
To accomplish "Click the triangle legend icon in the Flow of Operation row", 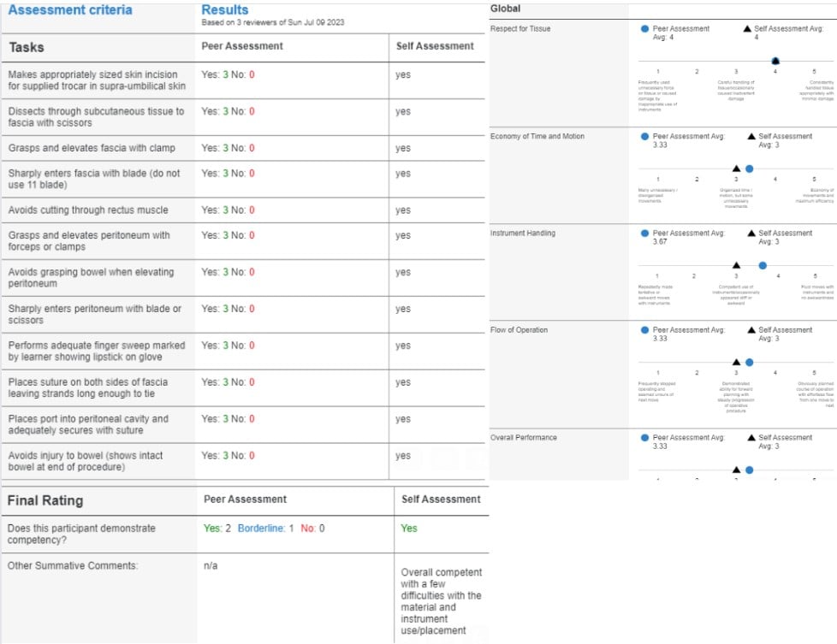I will tap(751, 329).
